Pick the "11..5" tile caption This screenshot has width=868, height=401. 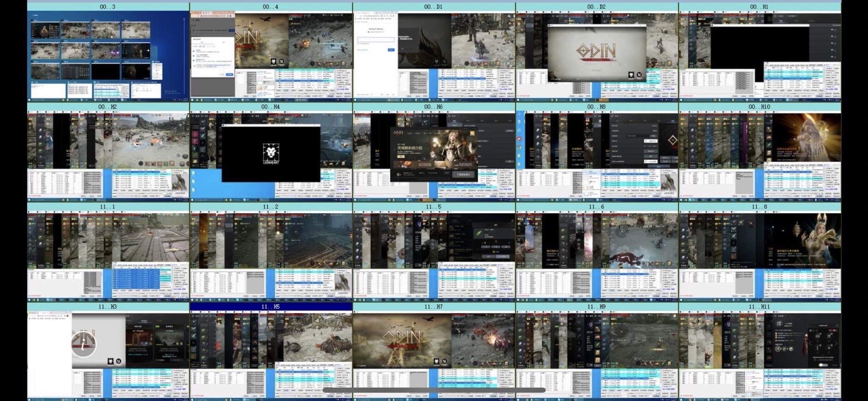(x=433, y=207)
